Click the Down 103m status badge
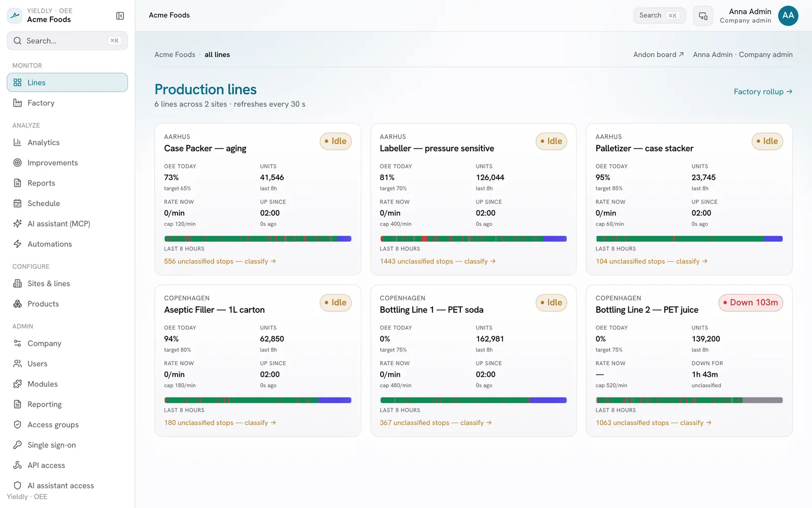The width and height of the screenshot is (812, 508). [751, 303]
